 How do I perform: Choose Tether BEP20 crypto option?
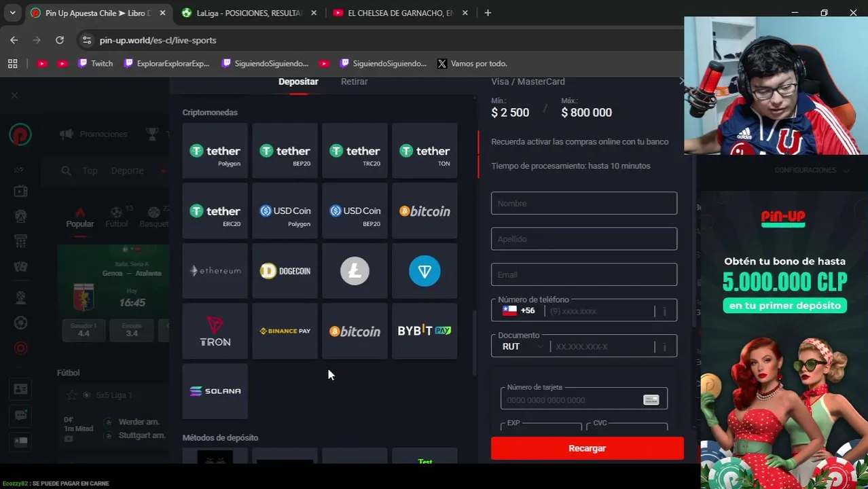tap(285, 151)
